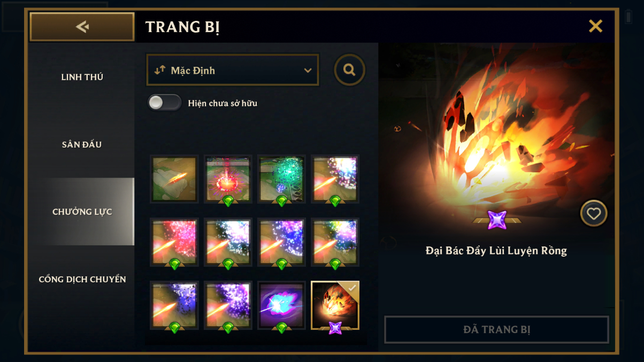Click sort order arrows icon
Viewport: 644px width, 362px height.
159,70
